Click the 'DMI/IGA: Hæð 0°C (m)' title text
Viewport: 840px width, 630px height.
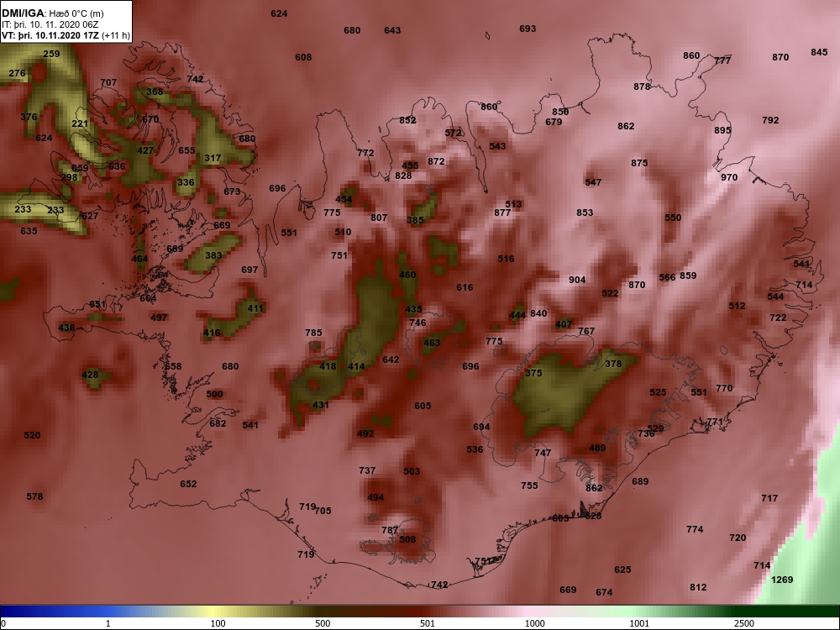(x=52, y=13)
